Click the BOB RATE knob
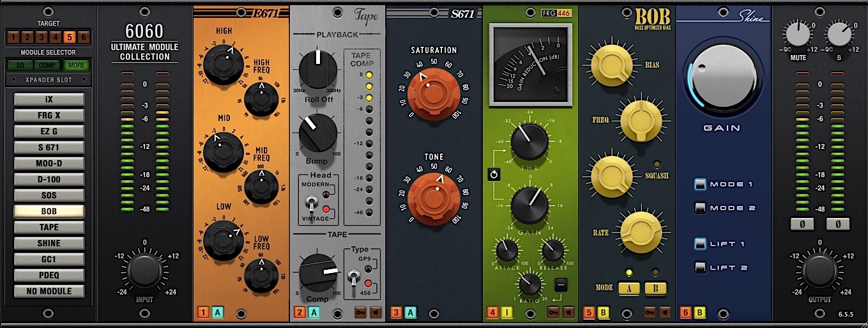 click(641, 231)
